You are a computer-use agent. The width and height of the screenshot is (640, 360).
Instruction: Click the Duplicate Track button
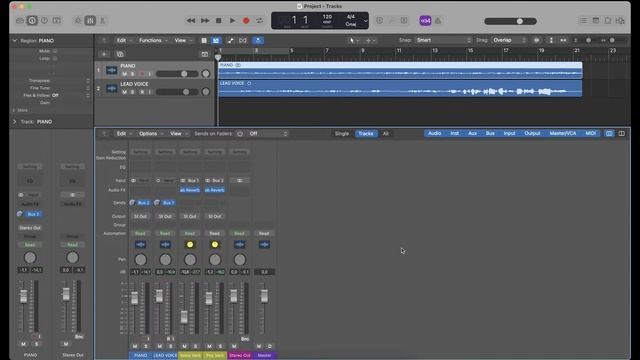point(120,54)
